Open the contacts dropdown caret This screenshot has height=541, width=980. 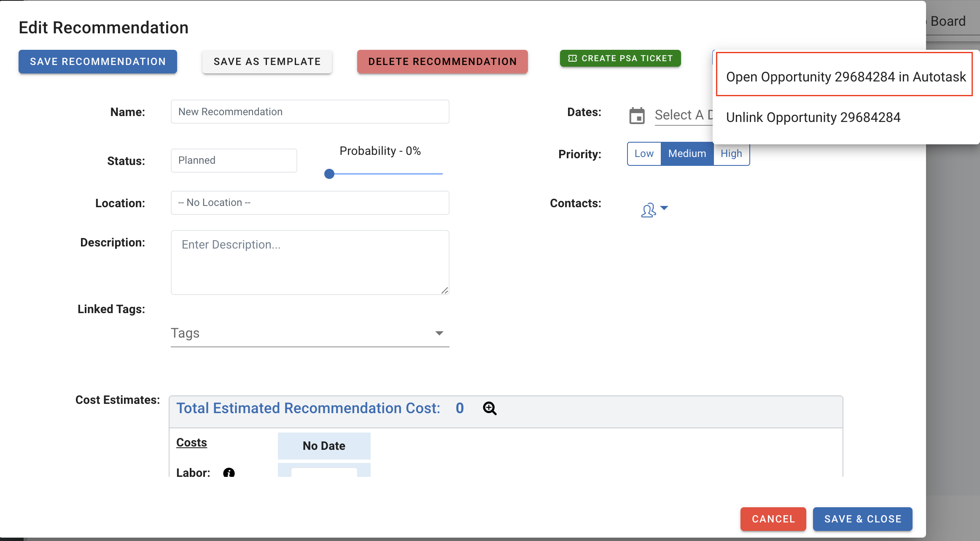coord(664,208)
